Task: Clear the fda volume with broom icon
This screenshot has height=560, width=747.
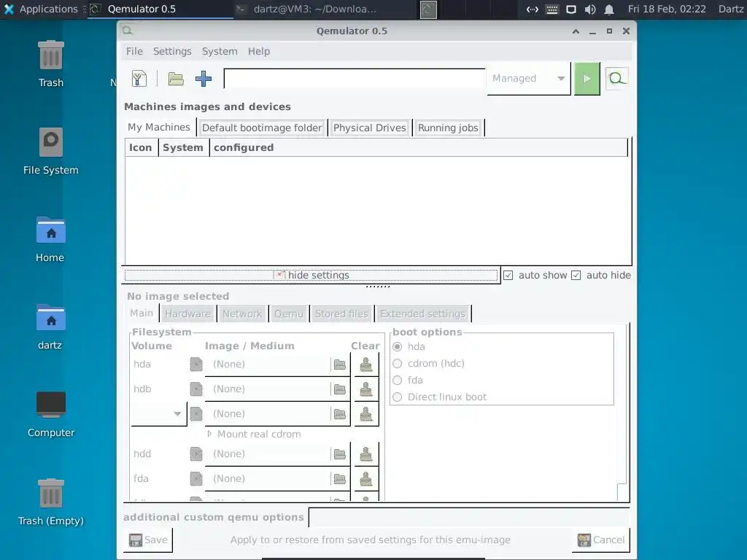Action: (366, 479)
